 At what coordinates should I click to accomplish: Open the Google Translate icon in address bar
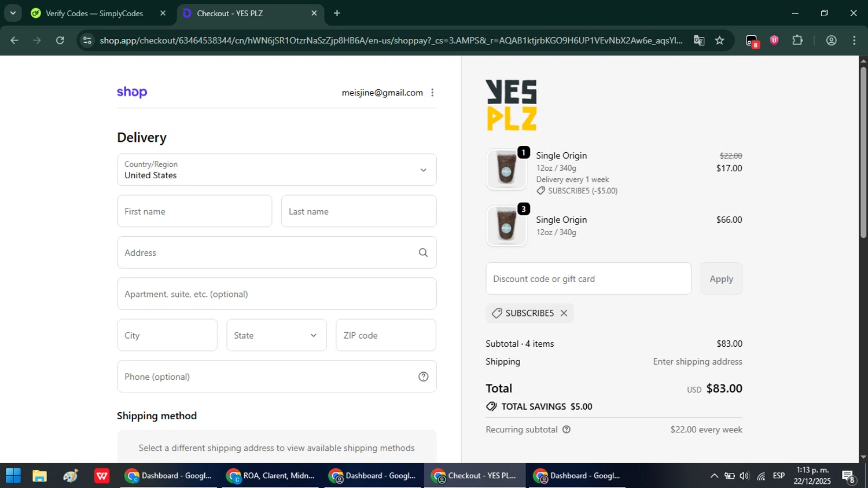click(699, 41)
